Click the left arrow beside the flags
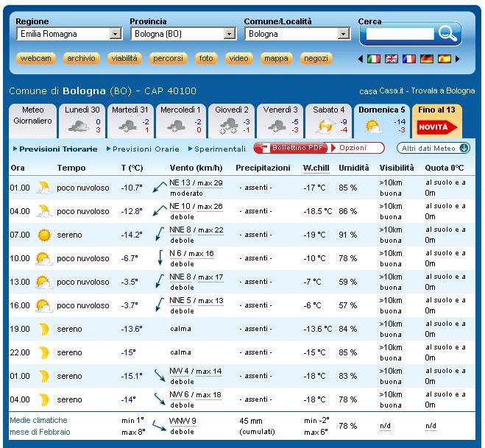 coord(361,59)
